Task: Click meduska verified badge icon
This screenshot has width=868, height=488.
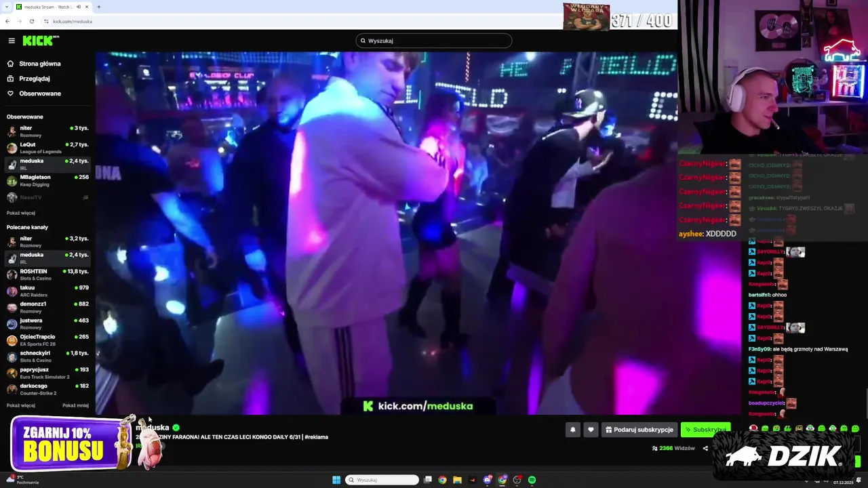Action: click(x=176, y=428)
